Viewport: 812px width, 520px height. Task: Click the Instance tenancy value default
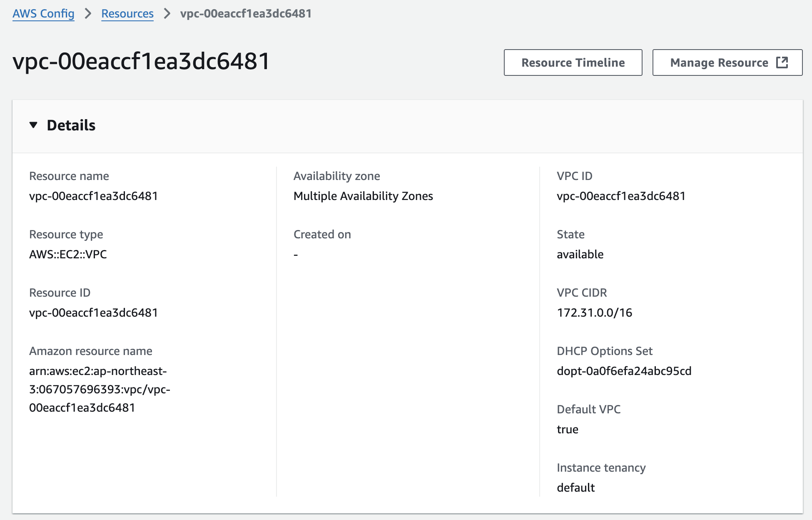pyautogui.click(x=575, y=487)
